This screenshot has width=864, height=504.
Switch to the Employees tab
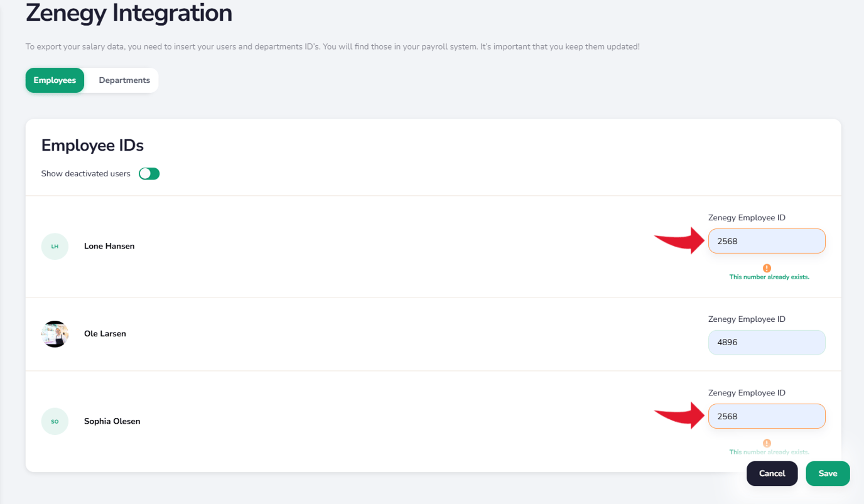point(55,80)
